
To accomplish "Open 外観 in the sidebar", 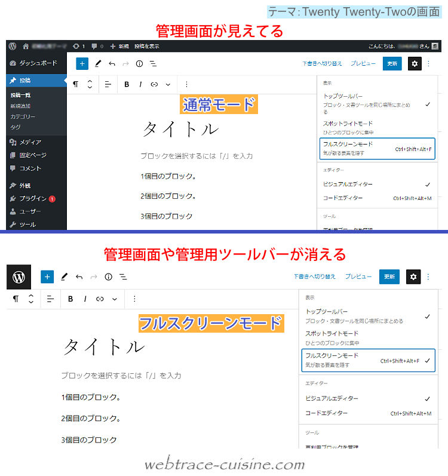I will coord(36,186).
